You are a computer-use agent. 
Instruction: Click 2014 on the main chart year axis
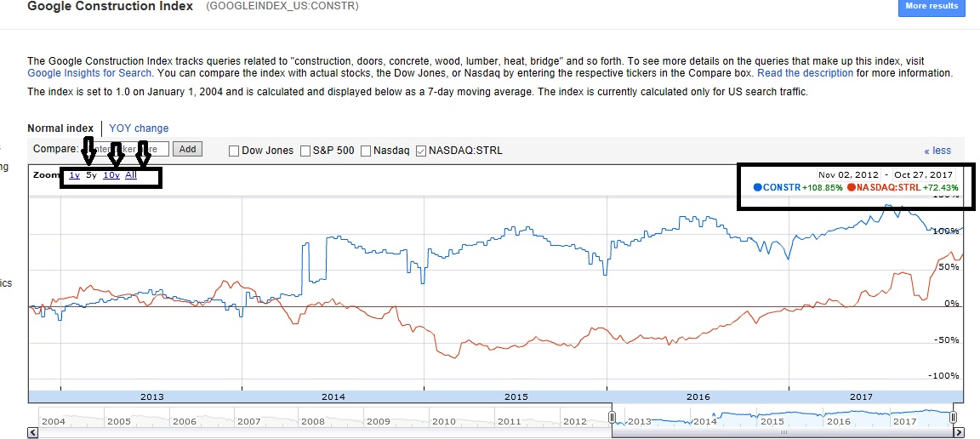[333, 396]
